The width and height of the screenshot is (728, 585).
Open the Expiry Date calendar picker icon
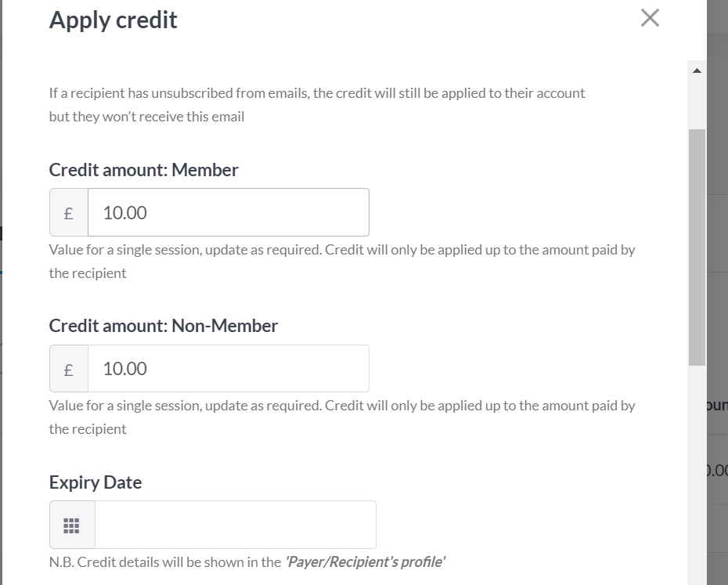[x=72, y=525]
